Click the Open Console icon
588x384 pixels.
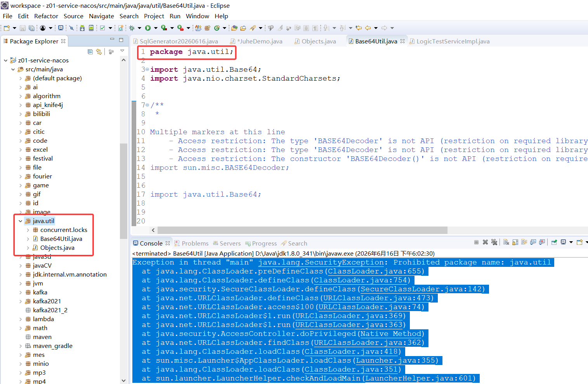579,242
